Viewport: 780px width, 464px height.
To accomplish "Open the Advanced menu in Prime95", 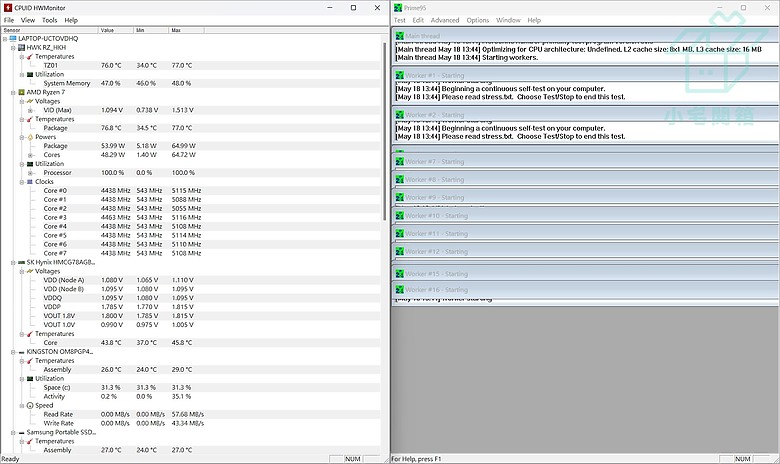I will point(445,20).
